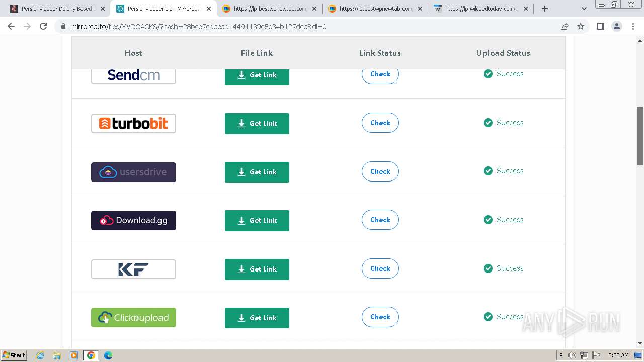
Task: Click Success checkmark icon in usersdrive row
Action: coord(488,171)
